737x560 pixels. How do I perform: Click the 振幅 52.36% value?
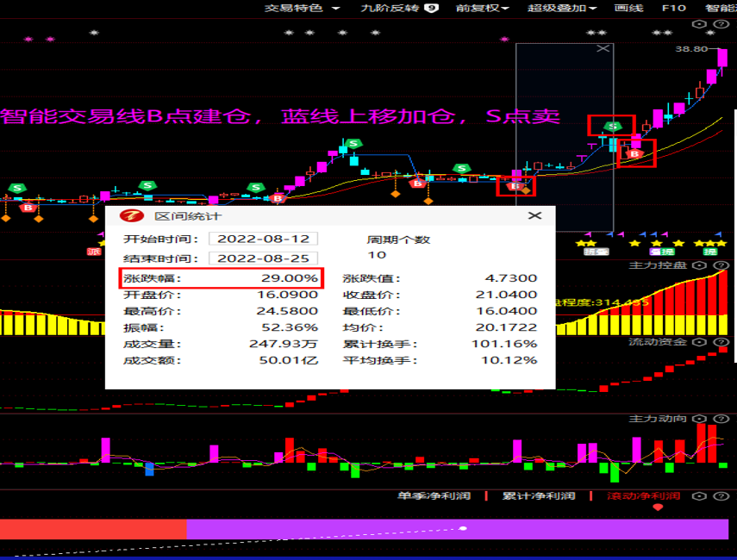[290, 327]
